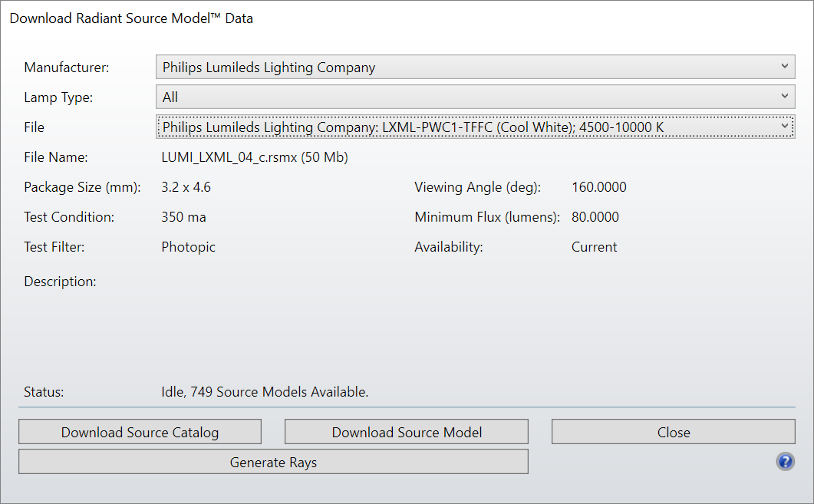814x504 pixels.
Task: Click status text showing 749 Source Models
Action: tap(265, 392)
